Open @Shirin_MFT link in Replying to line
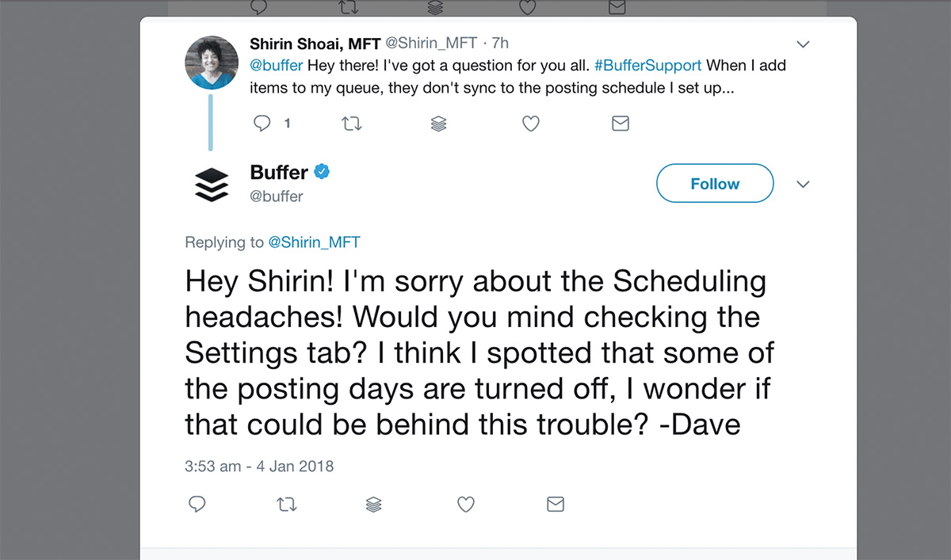Screen dimensions: 951x560 [x=314, y=242]
